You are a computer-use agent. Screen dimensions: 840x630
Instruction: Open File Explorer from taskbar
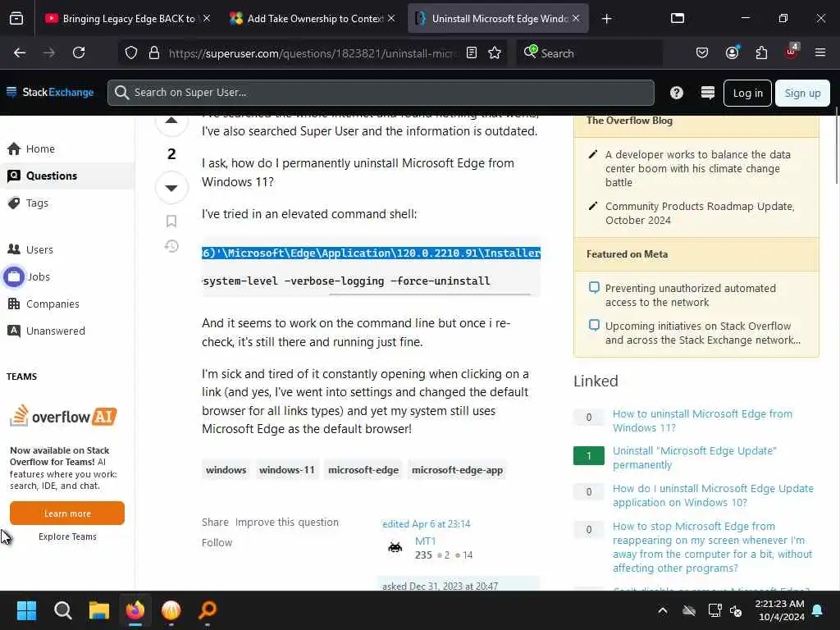[x=99, y=609]
